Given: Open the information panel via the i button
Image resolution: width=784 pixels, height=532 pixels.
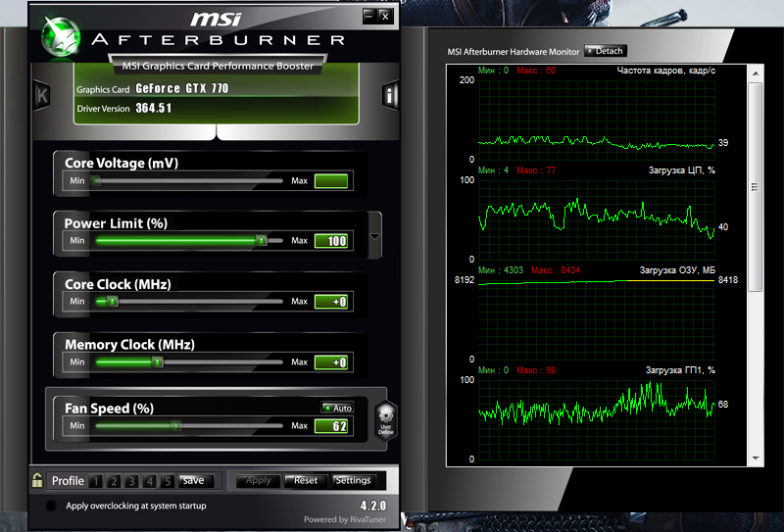Looking at the screenshot, I should coord(390,94).
